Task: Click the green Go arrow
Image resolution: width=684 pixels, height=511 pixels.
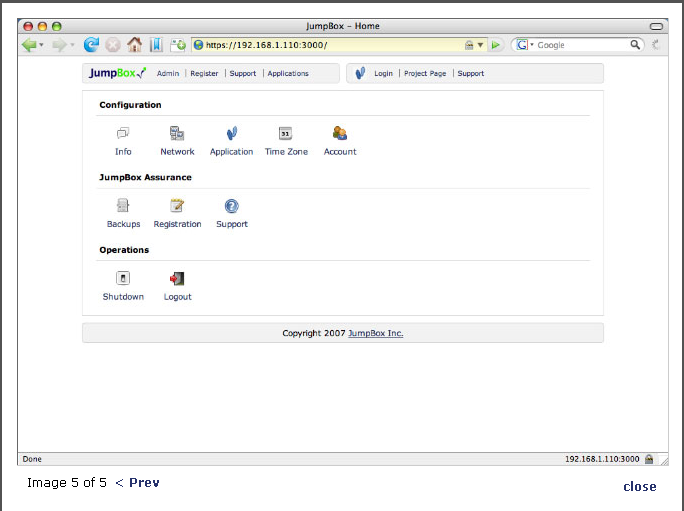Action: tap(496, 45)
